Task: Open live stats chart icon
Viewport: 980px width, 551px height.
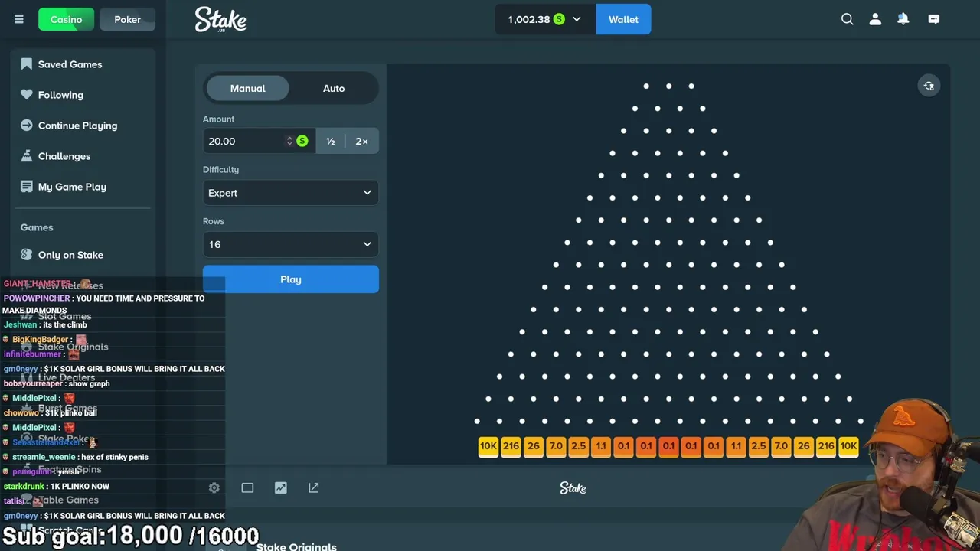Action: tap(281, 487)
